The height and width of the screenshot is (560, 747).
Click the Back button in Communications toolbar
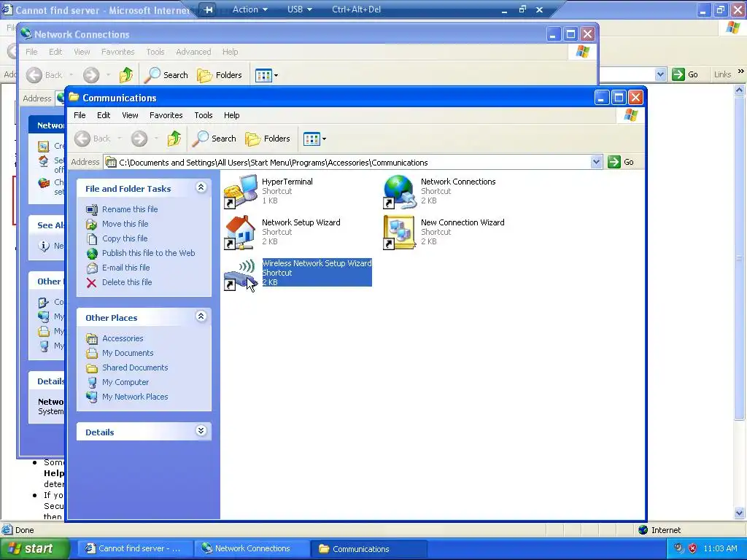[x=93, y=139]
